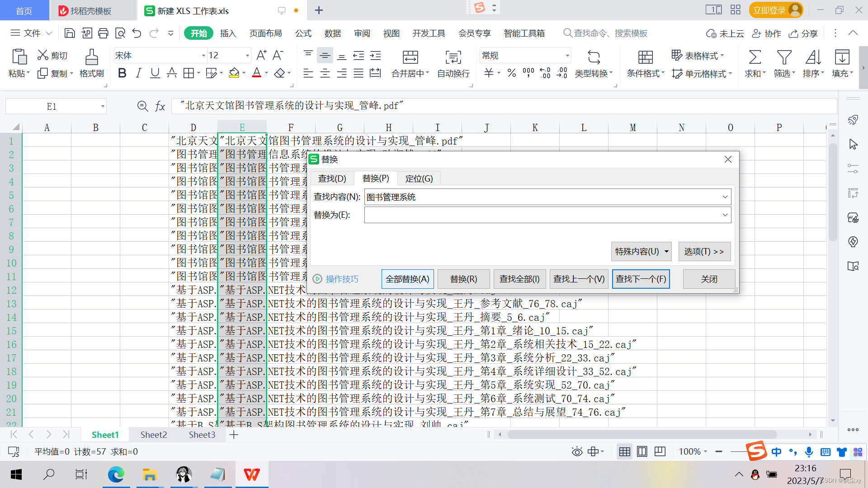Toggle underline formatting
This screenshot has width=868, height=488.
pos(155,73)
